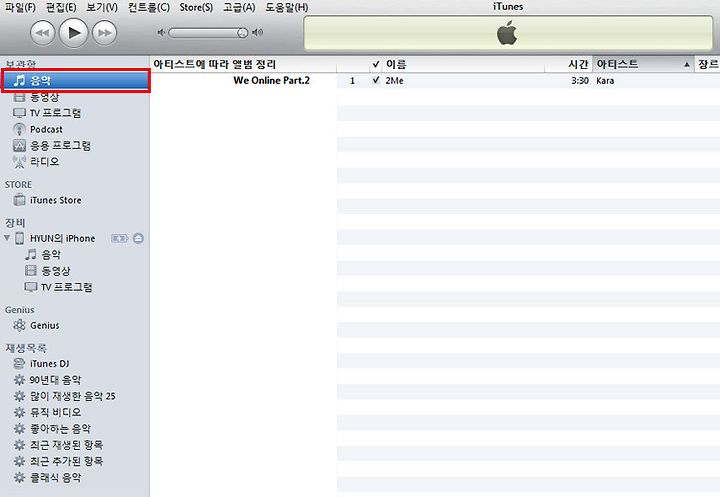The height and width of the screenshot is (497, 720).
Task: Click the low-volume speaker icon
Action: click(161, 33)
